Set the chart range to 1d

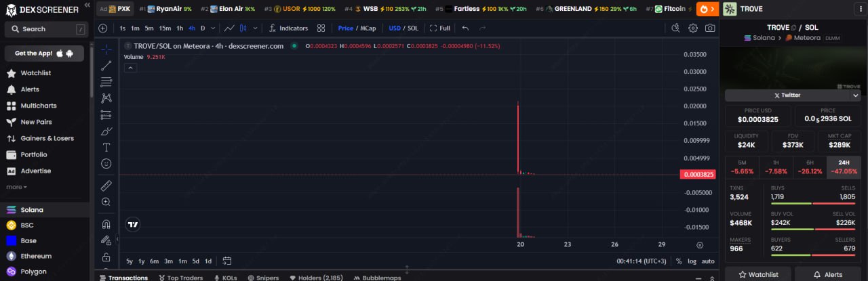(x=208, y=261)
